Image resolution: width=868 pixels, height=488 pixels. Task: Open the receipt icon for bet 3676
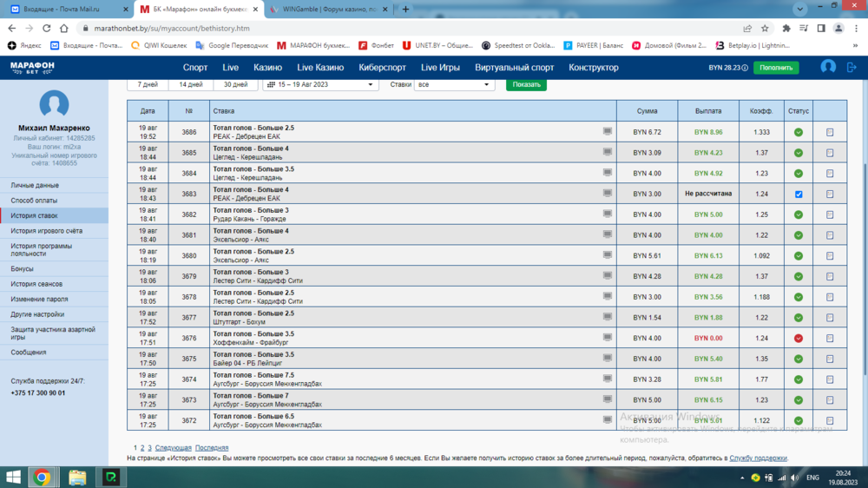pyautogui.click(x=830, y=339)
